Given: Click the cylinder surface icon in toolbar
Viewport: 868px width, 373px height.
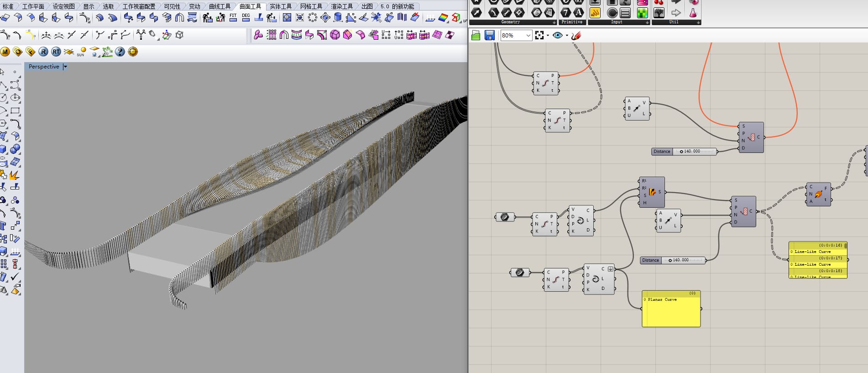Looking at the screenshot, I should [x=338, y=18].
